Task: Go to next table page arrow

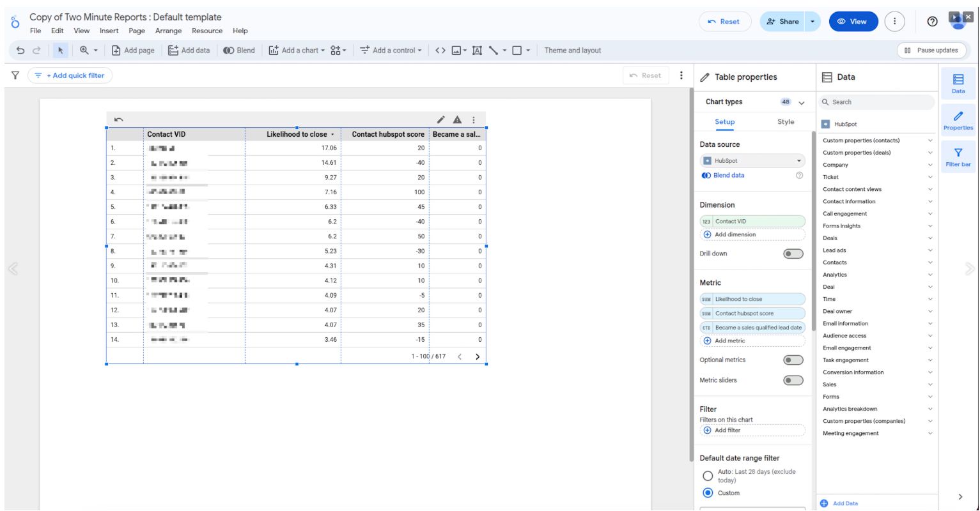Action: coord(477,356)
